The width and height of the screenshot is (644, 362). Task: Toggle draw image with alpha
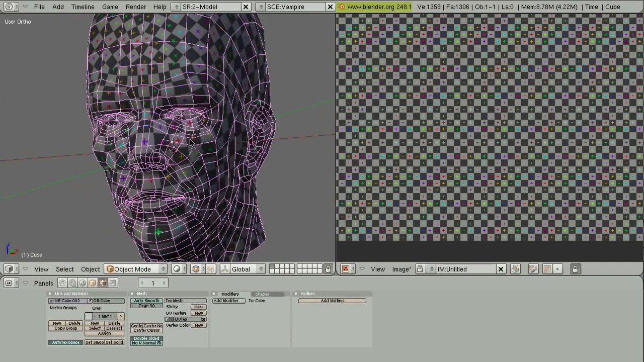(547, 269)
